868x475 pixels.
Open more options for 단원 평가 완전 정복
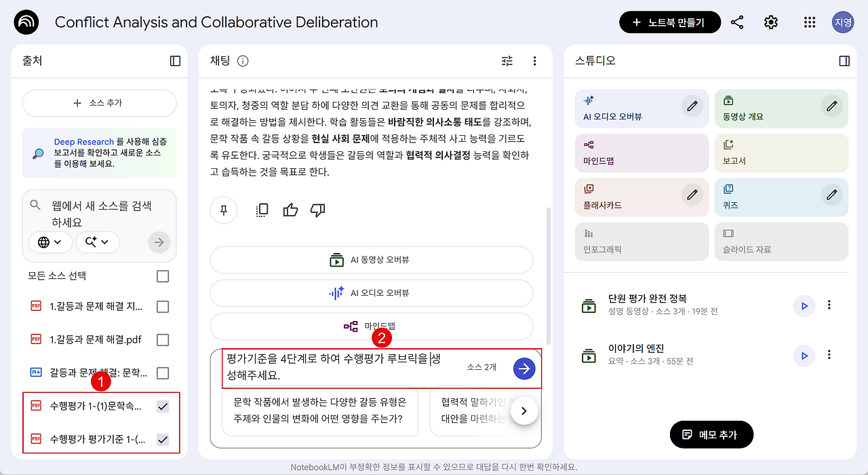(829, 305)
